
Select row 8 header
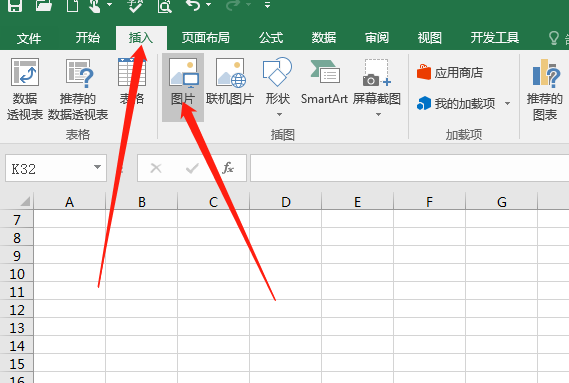tap(17, 238)
